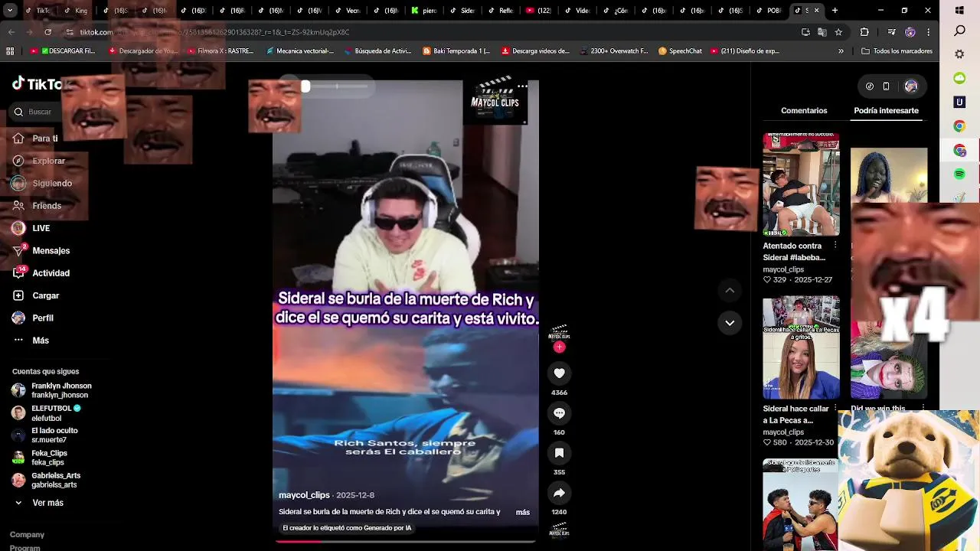Image resolution: width=980 pixels, height=551 pixels.
Task: Open the 'Todos los marcadores' folder
Action: point(897,51)
